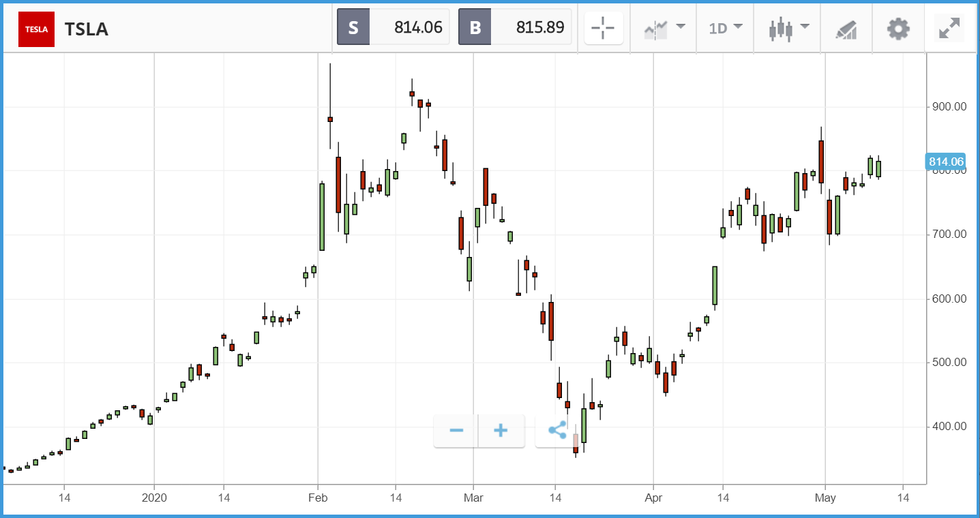Click the TSLA ticker name
Screen dimensions: 980x518
coord(86,29)
